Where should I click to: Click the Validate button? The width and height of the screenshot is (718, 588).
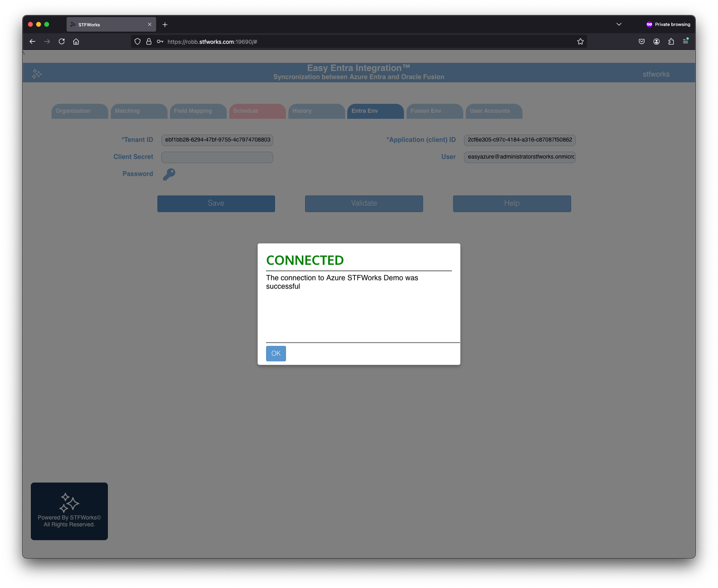[364, 203]
